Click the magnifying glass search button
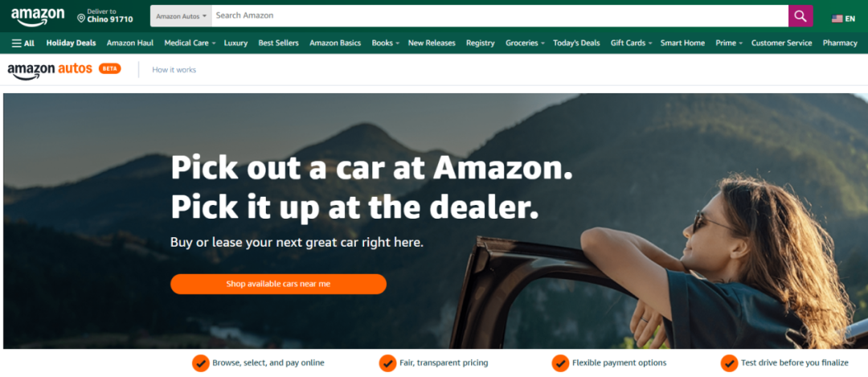 pyautogui.click(x=800, y=16)
